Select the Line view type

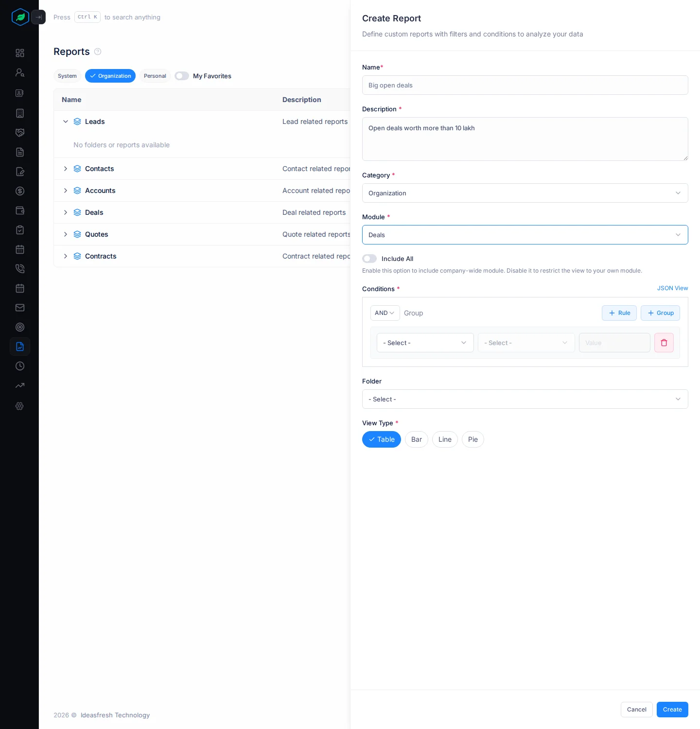(445, 439)
